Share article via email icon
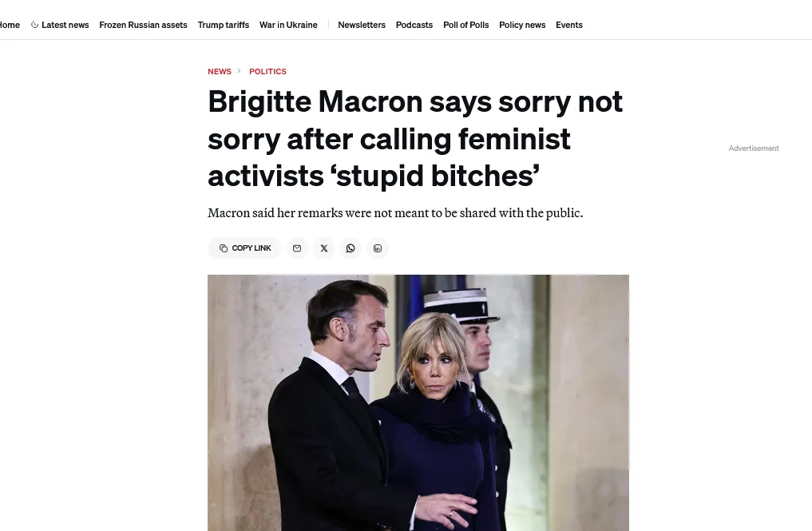 click(x=297, y=248)
